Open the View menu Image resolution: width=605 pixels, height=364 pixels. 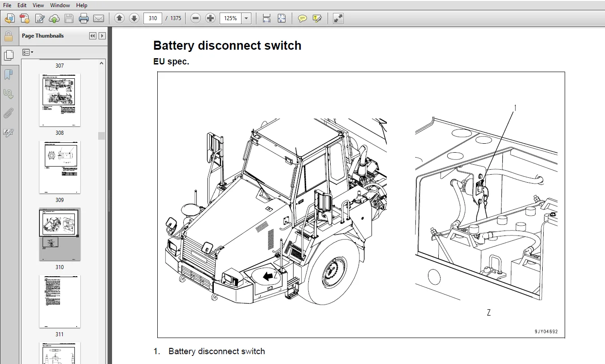[38, 5]
